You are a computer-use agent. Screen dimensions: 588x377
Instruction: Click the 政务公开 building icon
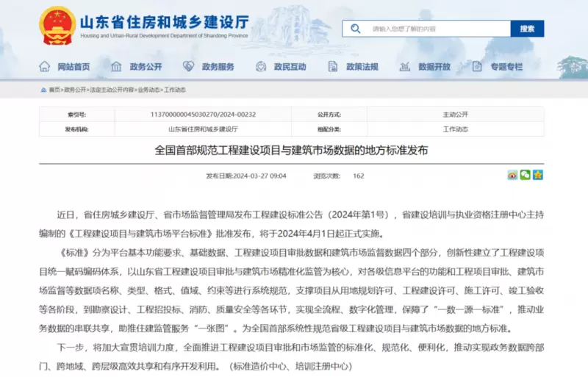[117, 67]
